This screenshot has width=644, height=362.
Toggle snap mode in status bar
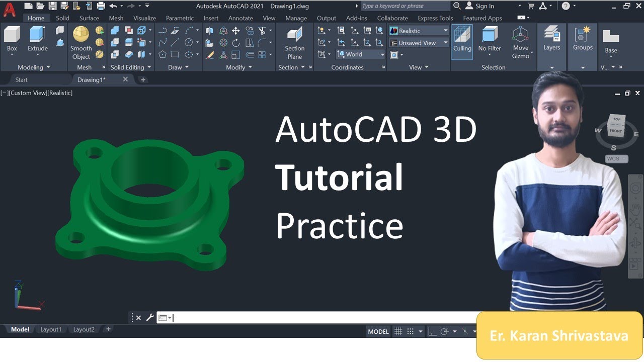pyautogui.click(x=411, y=331)
